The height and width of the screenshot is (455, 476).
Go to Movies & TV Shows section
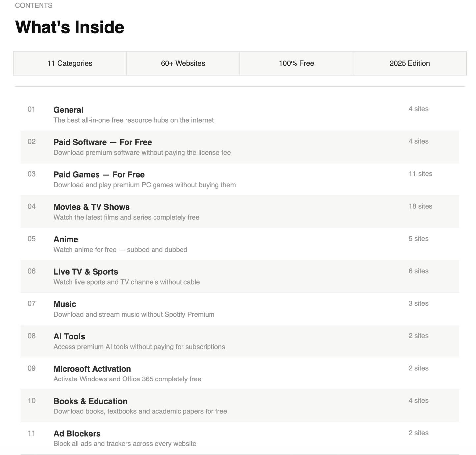239,211
